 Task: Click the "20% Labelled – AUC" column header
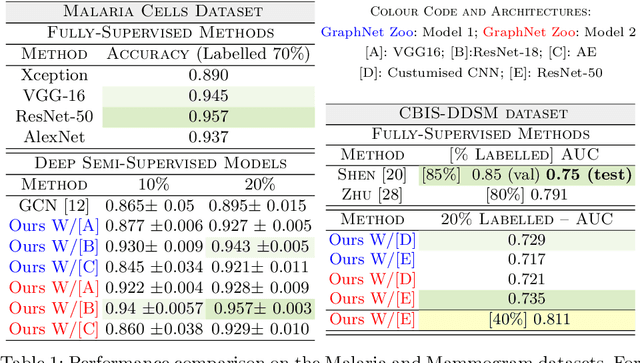527,219
